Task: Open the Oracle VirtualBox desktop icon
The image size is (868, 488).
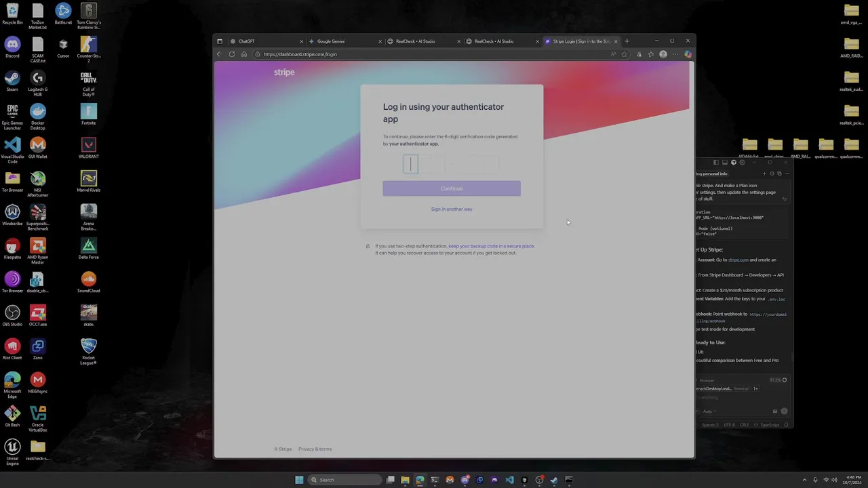Action: tap(38, 418)
